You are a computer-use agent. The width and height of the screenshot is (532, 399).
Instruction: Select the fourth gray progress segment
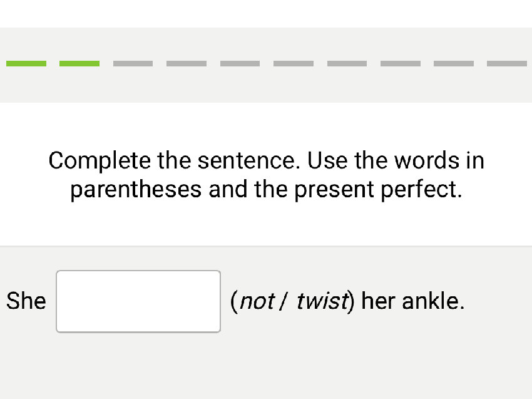coord(187,63)
